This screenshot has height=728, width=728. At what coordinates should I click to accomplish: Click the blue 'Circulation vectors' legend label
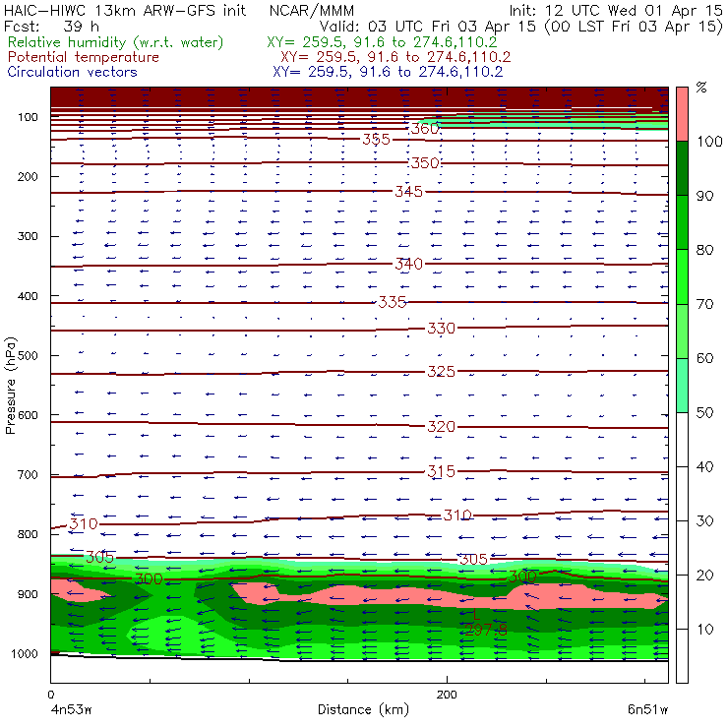[72, 72]
